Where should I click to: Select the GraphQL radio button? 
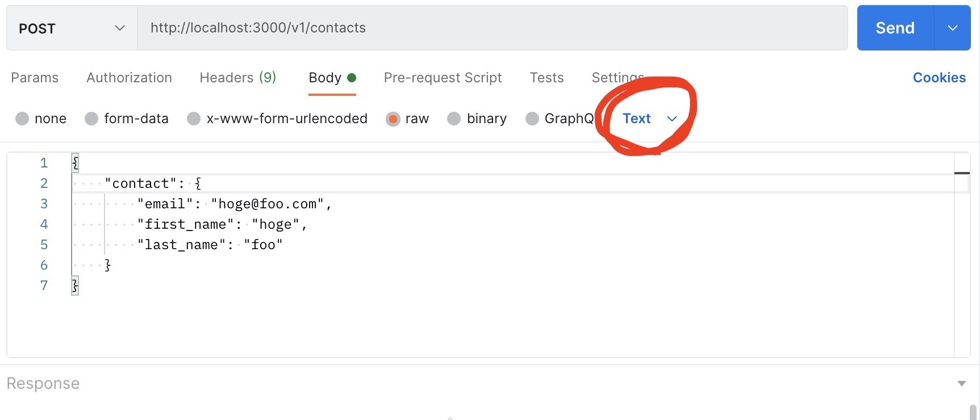[532, 119]
